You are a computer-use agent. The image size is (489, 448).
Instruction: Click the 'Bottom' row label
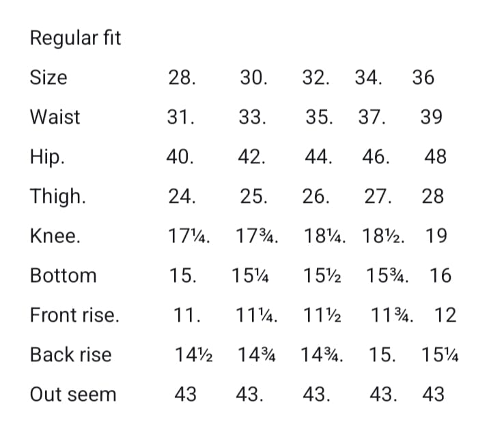pyautogui.click(x=64, y=276)
